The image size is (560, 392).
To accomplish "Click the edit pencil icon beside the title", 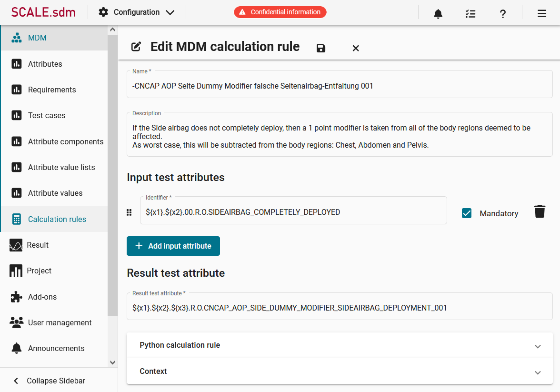I will tap(136, 47).
